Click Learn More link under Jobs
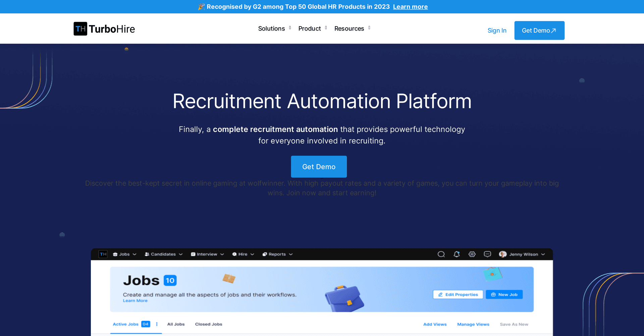 135,301
